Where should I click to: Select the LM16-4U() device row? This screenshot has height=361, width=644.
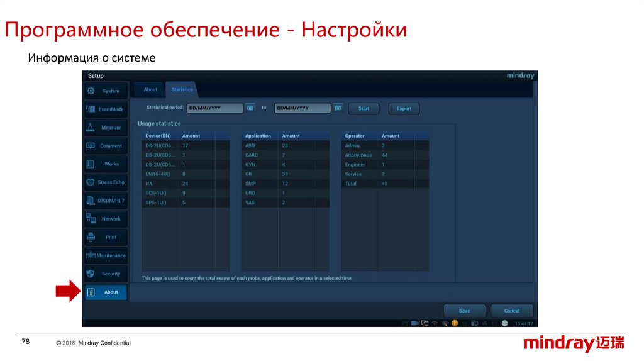pos(186,174)
